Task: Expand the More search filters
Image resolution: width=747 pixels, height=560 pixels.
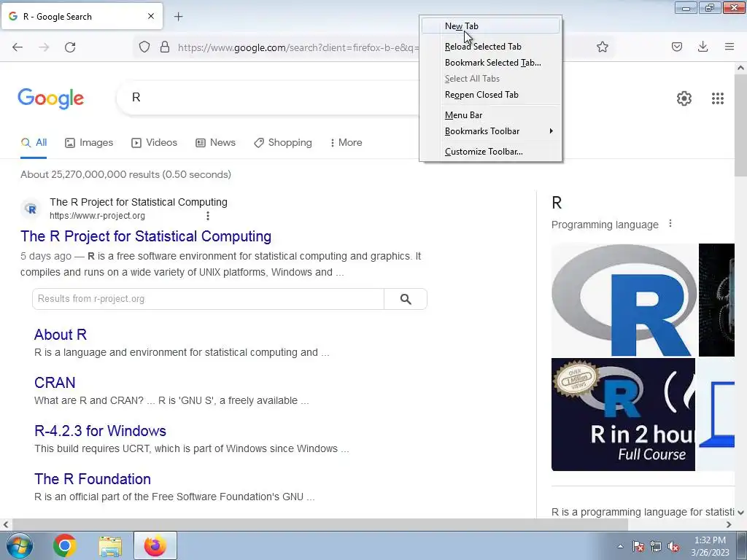Action: (x=346, y=142)
